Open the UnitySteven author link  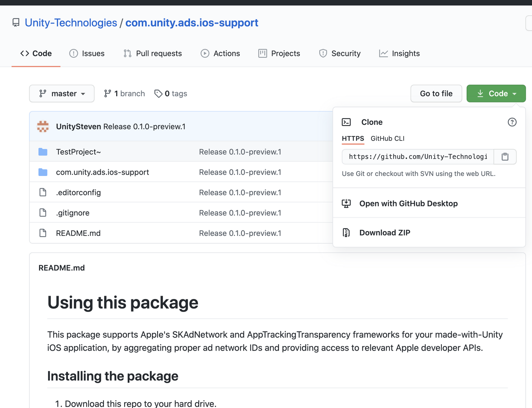(x=79, y=126)
